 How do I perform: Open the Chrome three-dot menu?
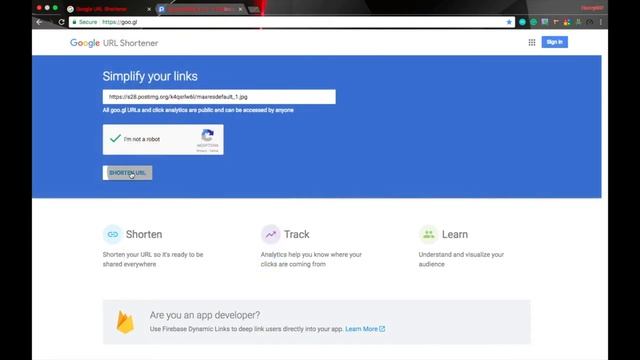click(601, 22)
